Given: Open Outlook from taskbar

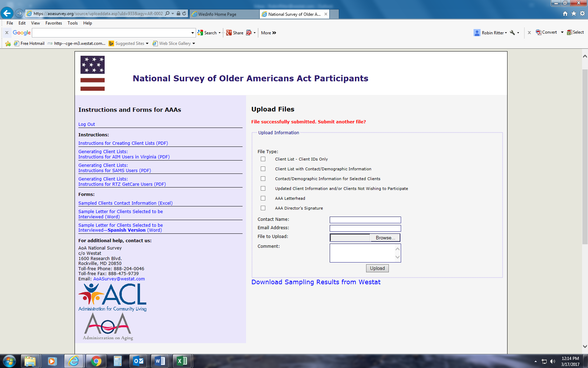Looking at the screenshot, I should pyautogui.click(x=139, y=361).
